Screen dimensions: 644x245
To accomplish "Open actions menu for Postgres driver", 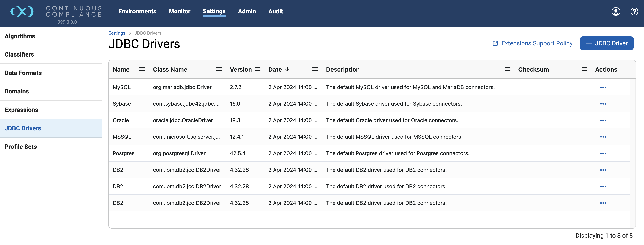I will coord(603,153).
